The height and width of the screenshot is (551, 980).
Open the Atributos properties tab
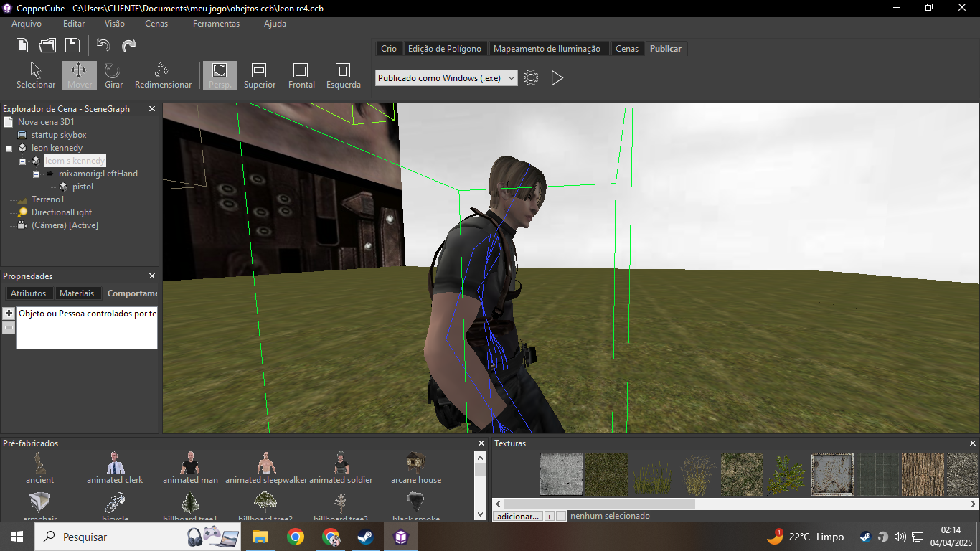[x=29, y=293]
